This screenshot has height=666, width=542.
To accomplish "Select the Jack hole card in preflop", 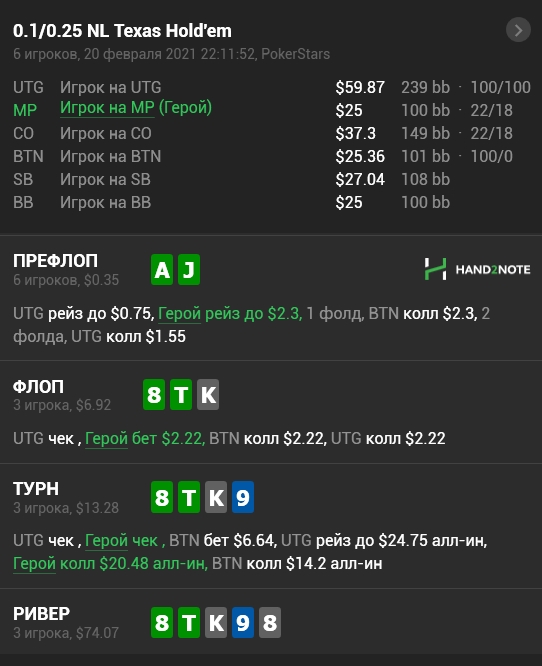I will 189,270.
